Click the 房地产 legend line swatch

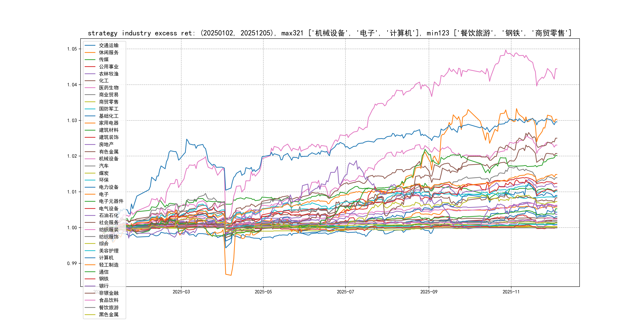pos(90,145)
